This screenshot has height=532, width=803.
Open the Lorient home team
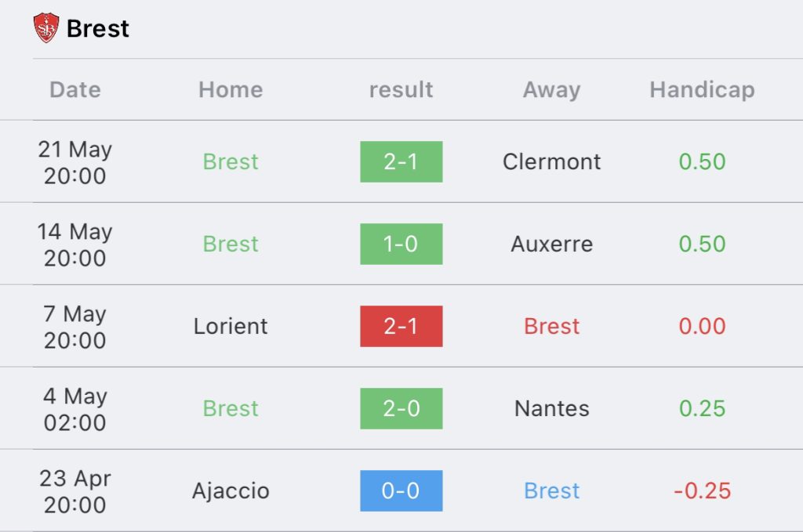pyautogui.click(x=231, y=327)
